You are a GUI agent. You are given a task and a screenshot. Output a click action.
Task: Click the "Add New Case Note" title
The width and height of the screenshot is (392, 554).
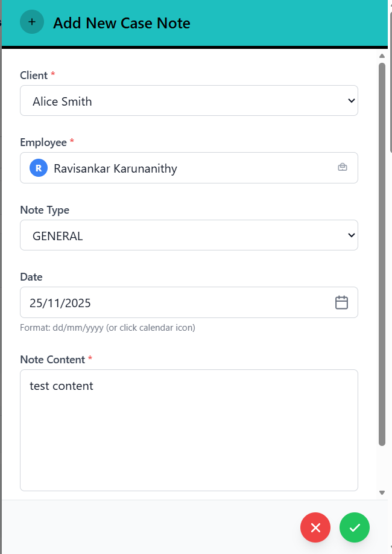[121, 24]
